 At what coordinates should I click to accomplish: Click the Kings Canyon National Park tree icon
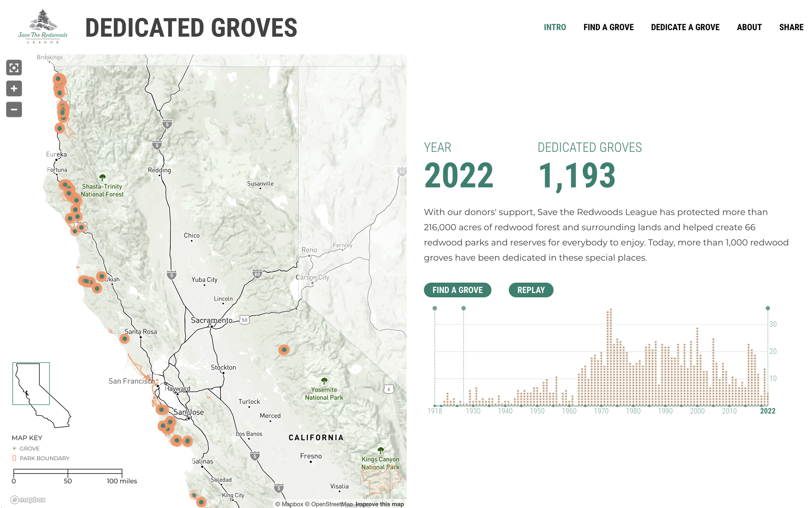[381, 450]
